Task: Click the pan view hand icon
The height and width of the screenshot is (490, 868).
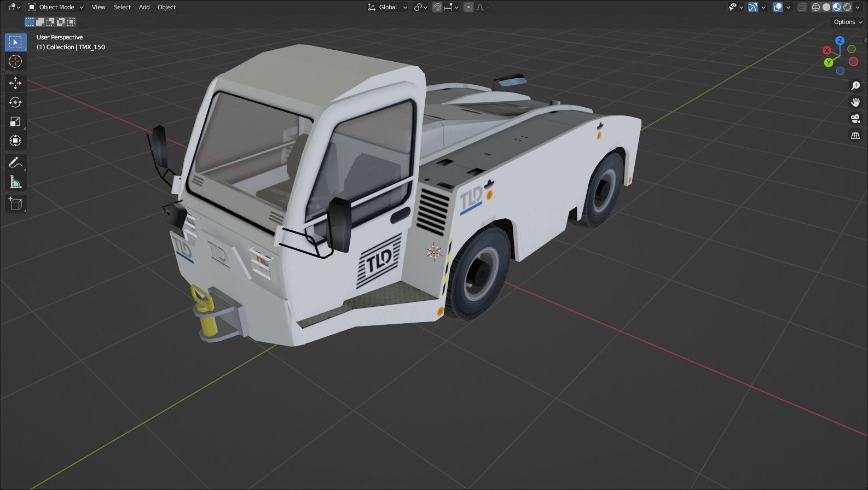Action: pyautogui.click(x=855, y=102)
